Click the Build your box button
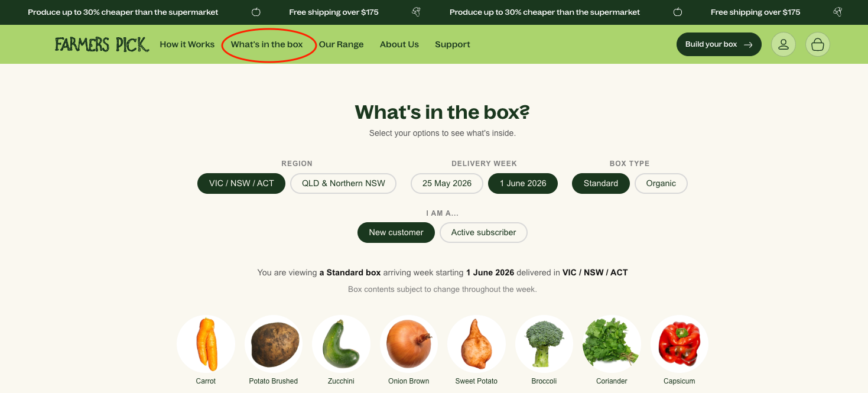This screenshot has height=393, width=868. point(719,44)
